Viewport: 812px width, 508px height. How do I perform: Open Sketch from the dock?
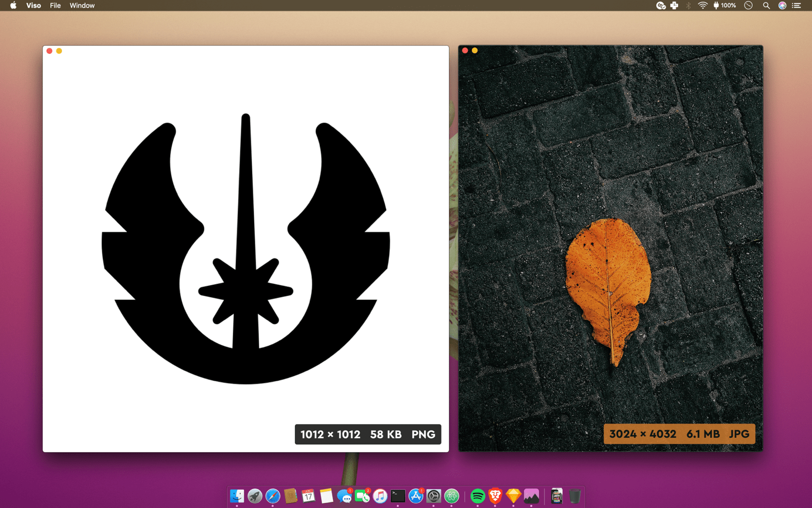[x=514, y=496]
